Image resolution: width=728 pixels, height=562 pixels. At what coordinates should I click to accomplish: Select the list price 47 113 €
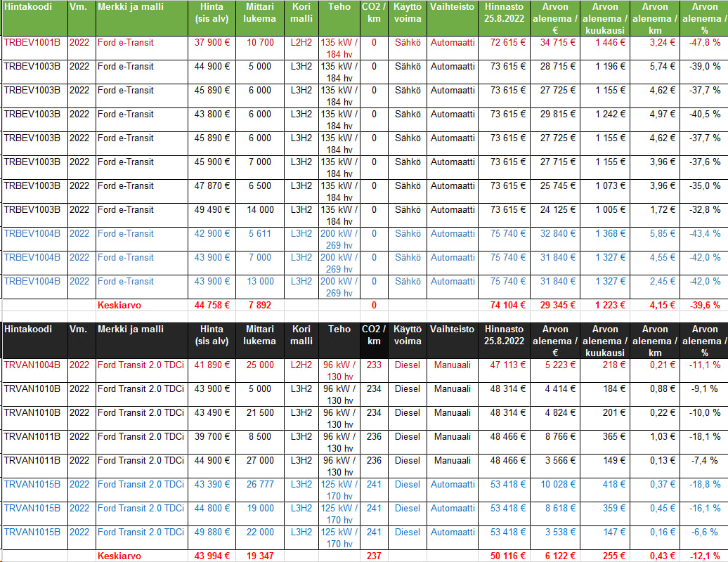(x=505, y=370)
